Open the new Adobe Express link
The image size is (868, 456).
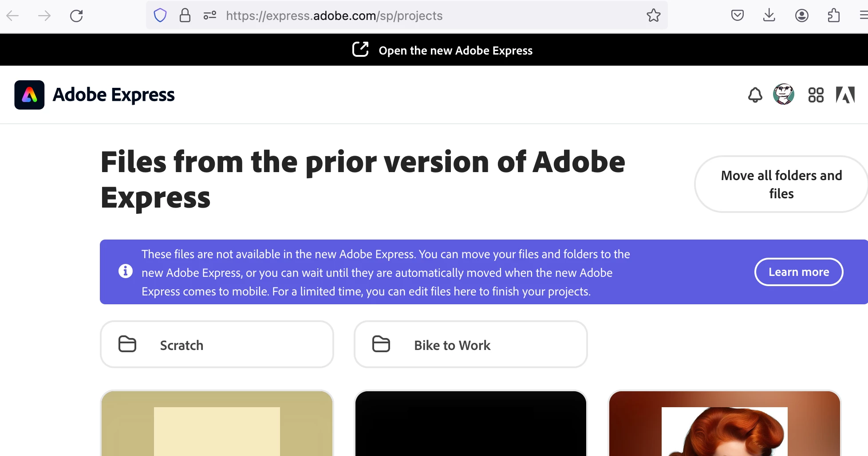coord(455,51)
